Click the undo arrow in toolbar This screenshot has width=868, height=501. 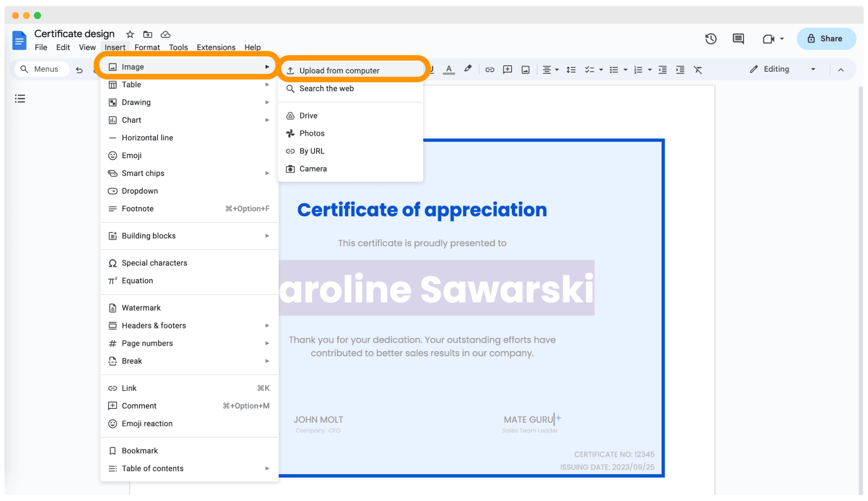click(x=79, y=70)
